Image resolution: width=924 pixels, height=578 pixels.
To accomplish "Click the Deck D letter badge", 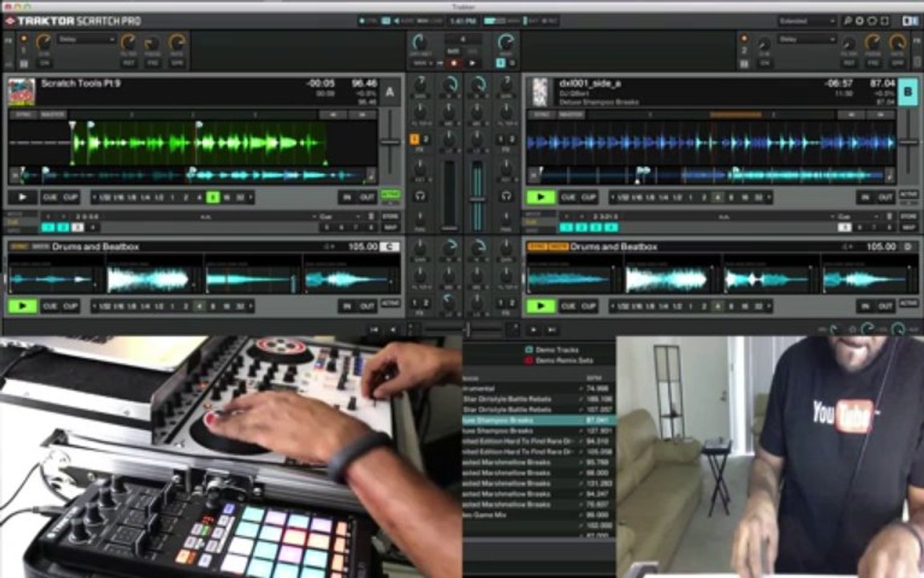I will click(907, 246).
